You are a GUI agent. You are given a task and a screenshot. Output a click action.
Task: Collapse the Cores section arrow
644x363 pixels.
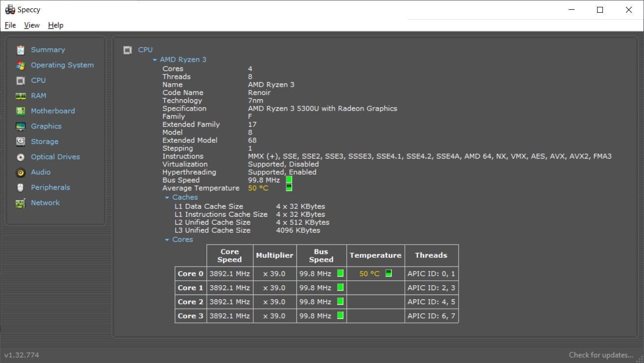pyautogui.click(x=167, y=240)
